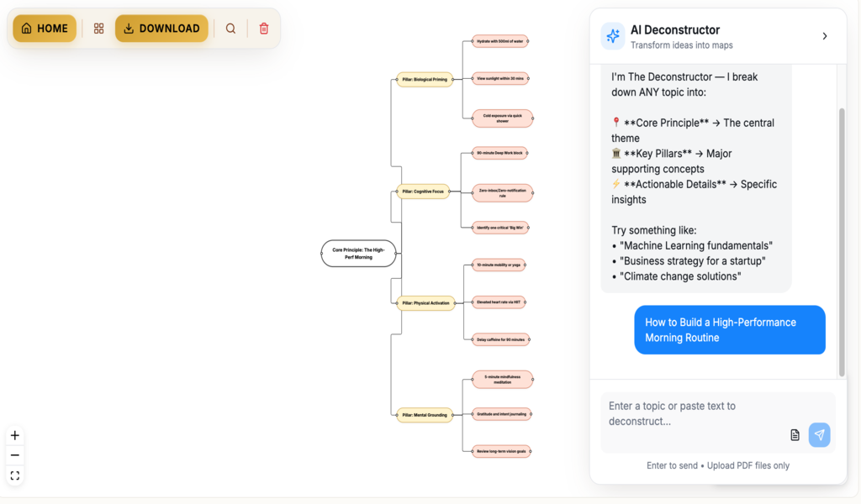The height and width of the screenshot is (504, 861).
Task: Select the 'Pillar: Physical Activation' node
Action: (x=426, y=302)
